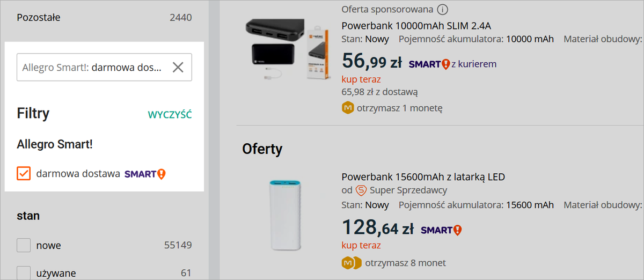Click the Allegro Smart filter tag field

(91, 68)
